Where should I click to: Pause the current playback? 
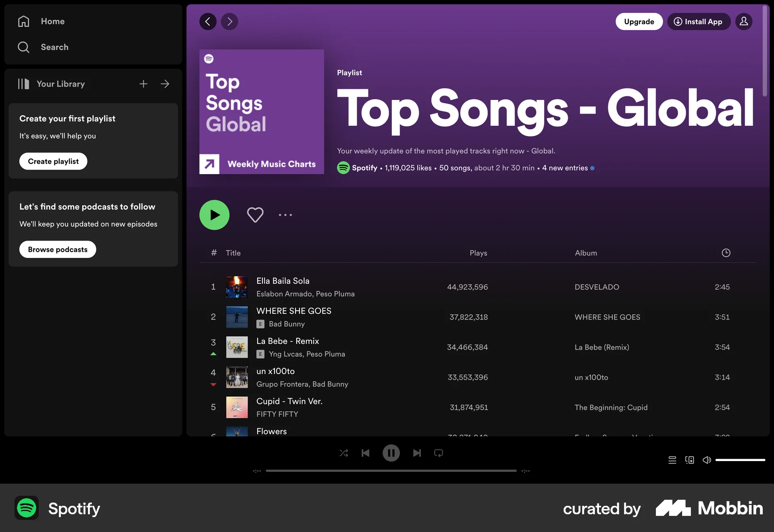[x=391, y=453]
